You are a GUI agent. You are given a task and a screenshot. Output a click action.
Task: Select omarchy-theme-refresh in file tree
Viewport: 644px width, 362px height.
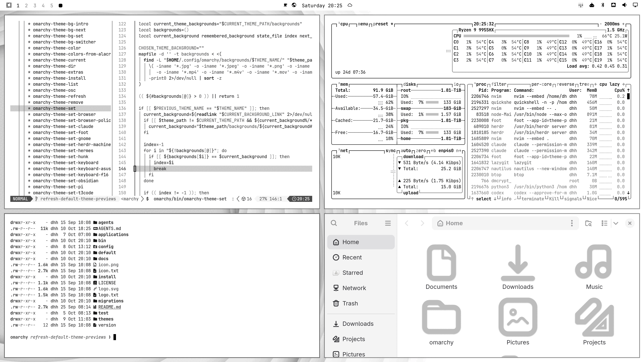click(x=59, y=96)
